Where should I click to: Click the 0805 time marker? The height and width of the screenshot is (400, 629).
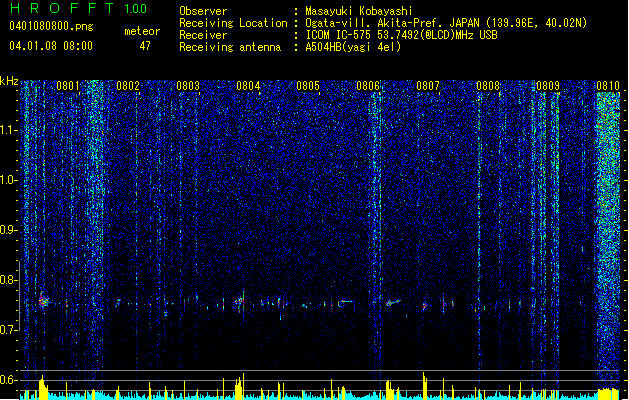308,86
